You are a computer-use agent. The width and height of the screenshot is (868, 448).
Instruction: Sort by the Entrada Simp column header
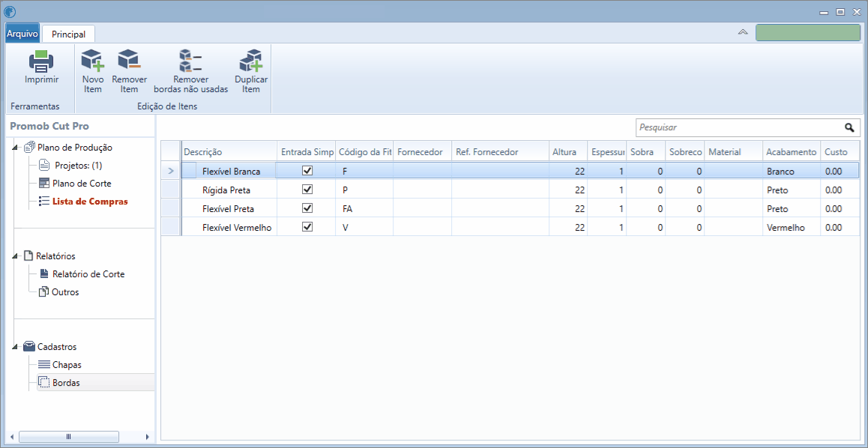(x=306, y=151)
